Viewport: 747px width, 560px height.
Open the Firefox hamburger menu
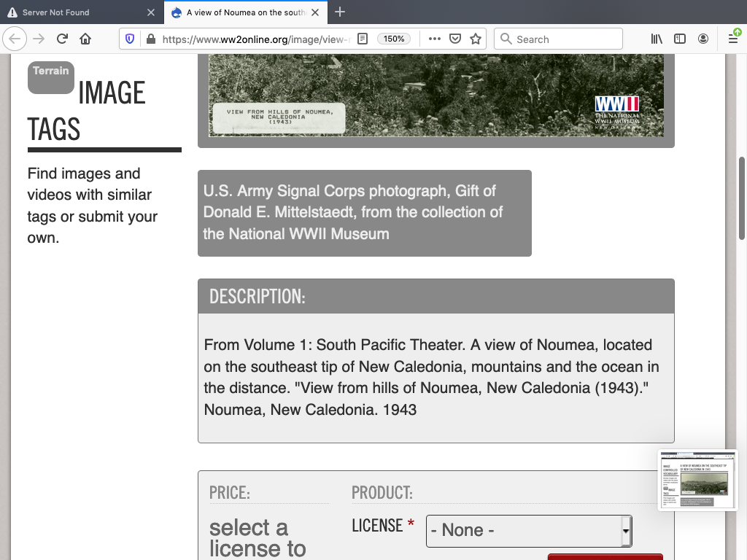[x=733, y=39]
